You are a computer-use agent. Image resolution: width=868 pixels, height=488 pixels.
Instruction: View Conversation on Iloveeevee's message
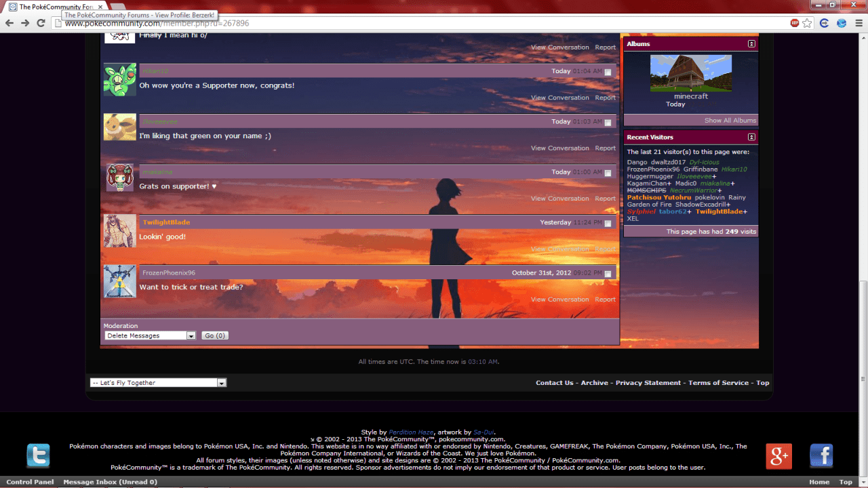(560, 148)
